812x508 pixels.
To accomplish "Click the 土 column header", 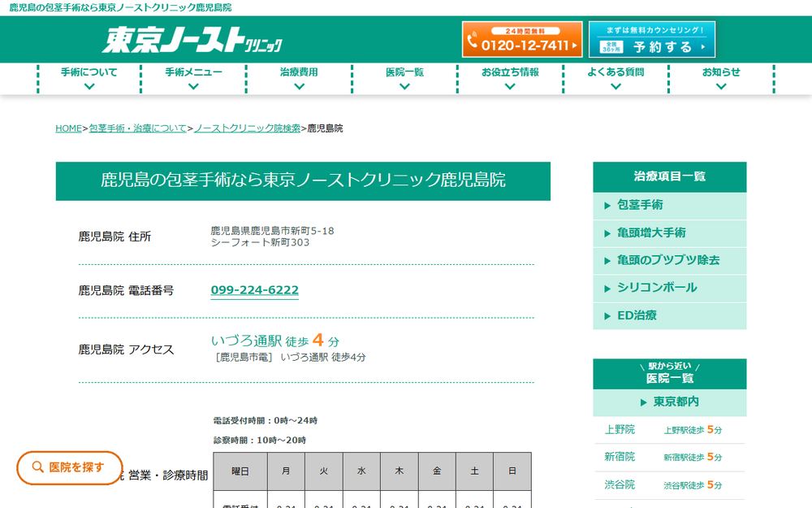I will point(474,471).
